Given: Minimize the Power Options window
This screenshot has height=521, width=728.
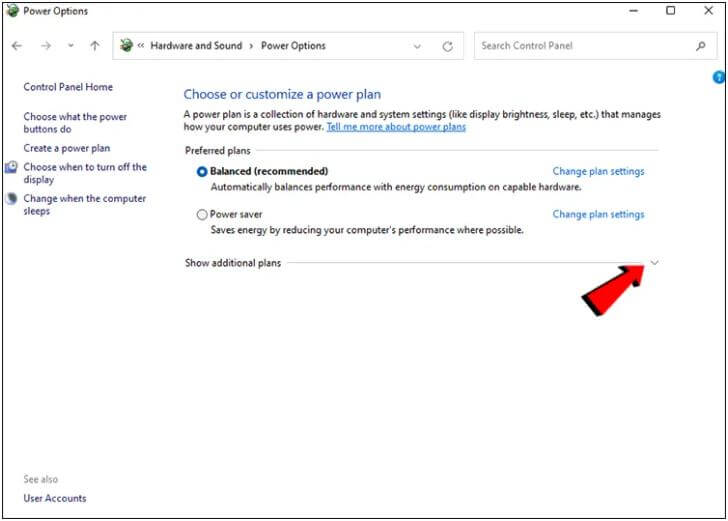Looking at the screenshot, I should click(634, 11).
